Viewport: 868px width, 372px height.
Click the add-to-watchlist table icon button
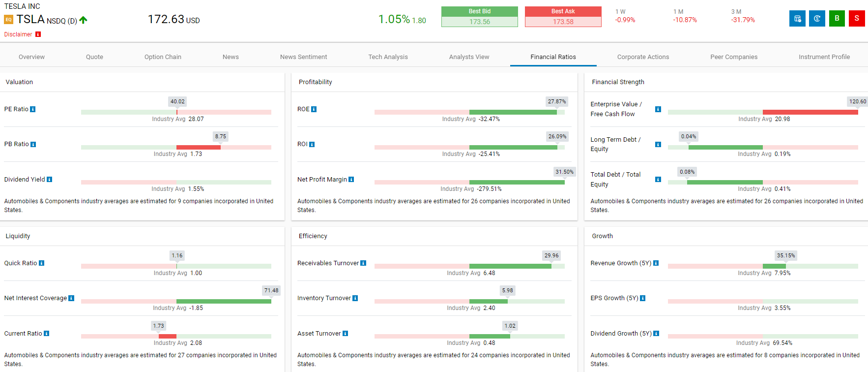[797, 19]
